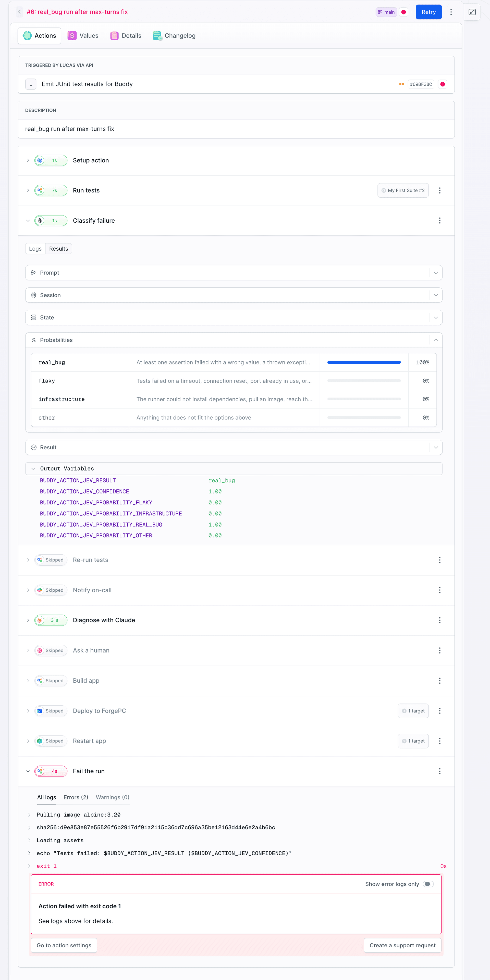
Task: Click the Diagnose with Claude status badge
Action: [x=51, y=620]
